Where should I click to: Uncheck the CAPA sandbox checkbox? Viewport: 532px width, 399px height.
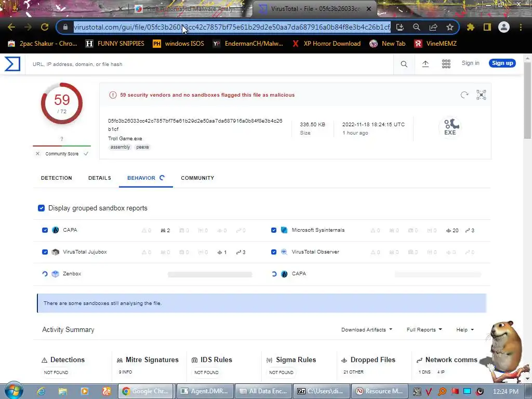pos(45,230)
